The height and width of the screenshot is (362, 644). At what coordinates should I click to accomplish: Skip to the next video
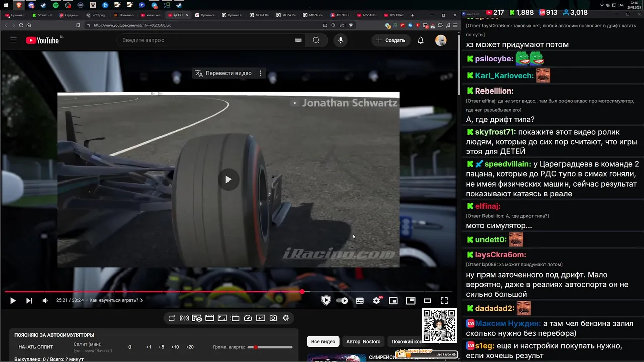click(x=29, y=301)
